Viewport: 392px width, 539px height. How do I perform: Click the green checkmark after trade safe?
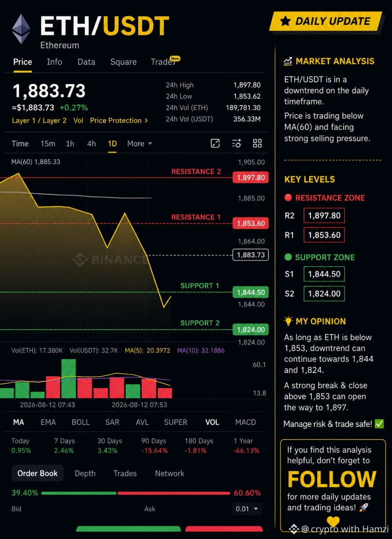[x=379, y=424]
